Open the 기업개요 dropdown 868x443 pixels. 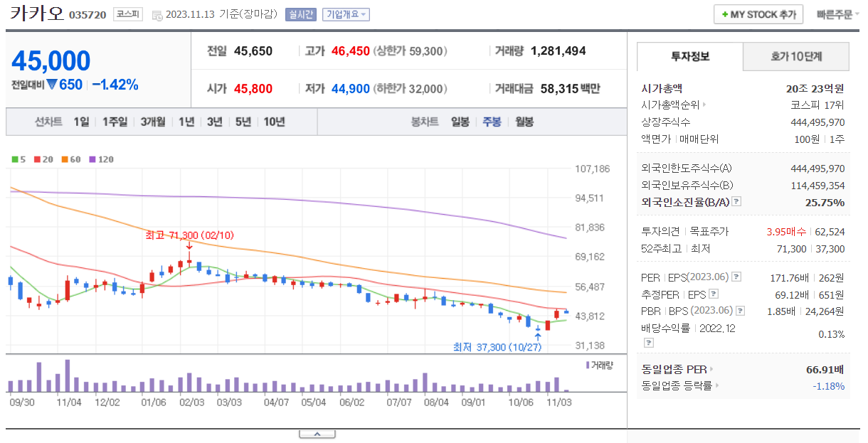coord(346,14)
